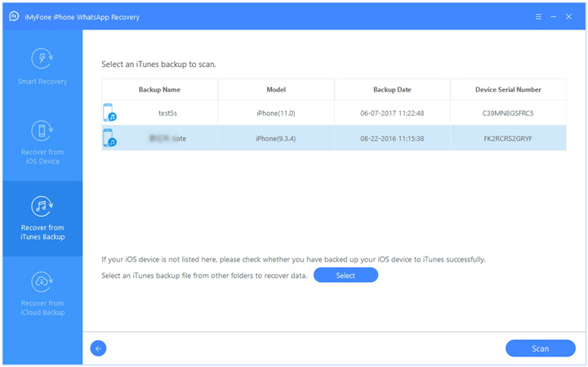Click serial number FK2RCRS2GRYF
The image size is (588, 367).
[x=508, y=138]
